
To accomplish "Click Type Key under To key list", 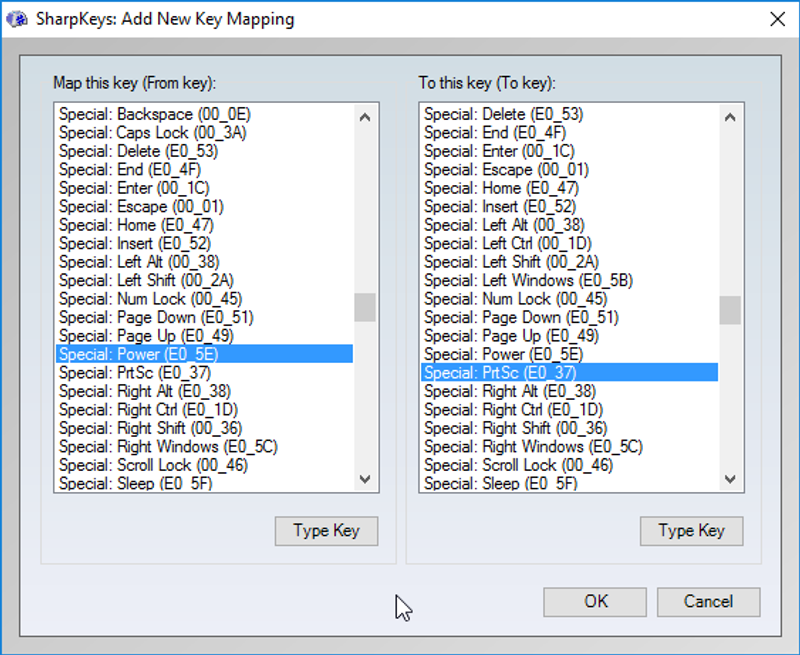I will [x=692, y=531].
